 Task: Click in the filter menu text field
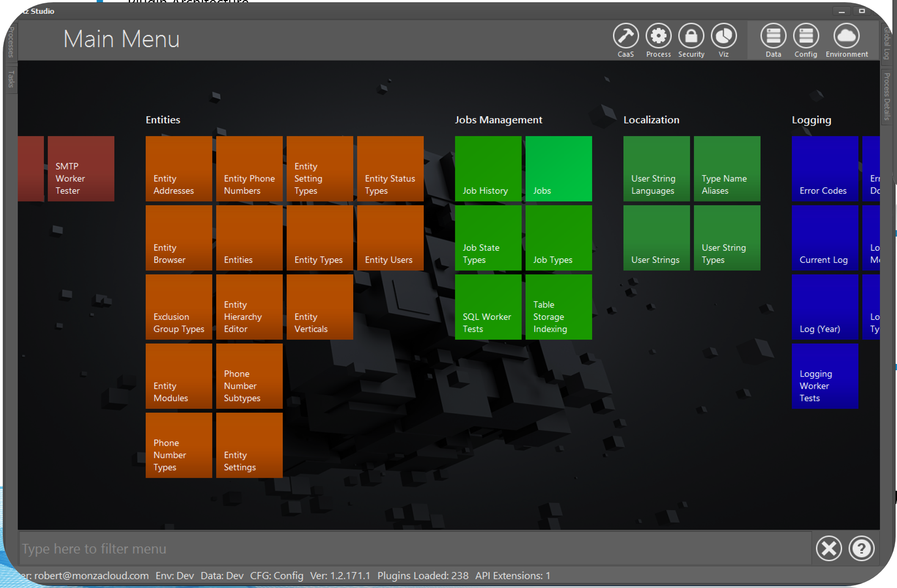414,548
